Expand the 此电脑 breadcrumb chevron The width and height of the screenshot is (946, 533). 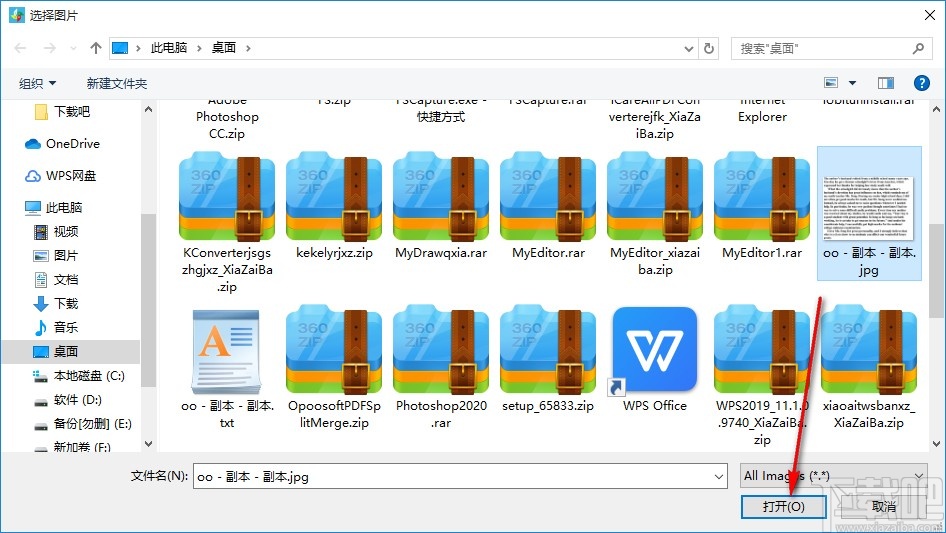point(199,48)
